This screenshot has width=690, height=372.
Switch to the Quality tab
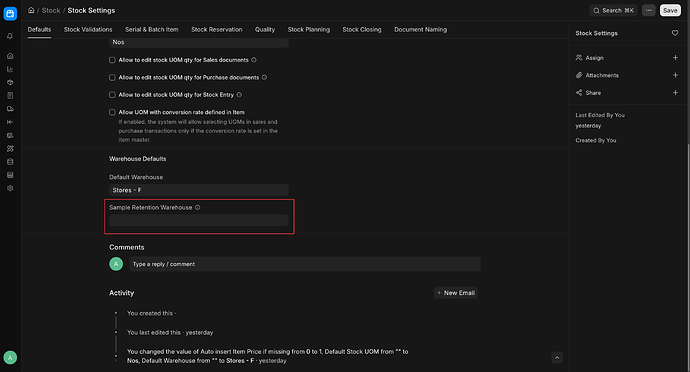pyautogui.click(x=264, y=29)
